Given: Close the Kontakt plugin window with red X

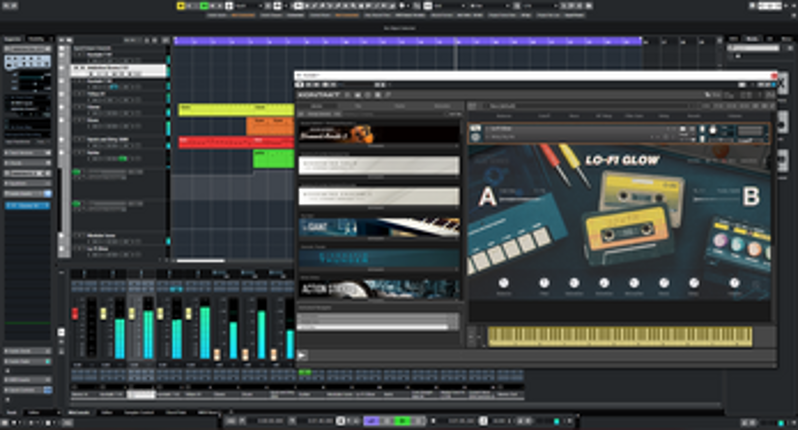Looking at the screenshot, I should (774, 75).
